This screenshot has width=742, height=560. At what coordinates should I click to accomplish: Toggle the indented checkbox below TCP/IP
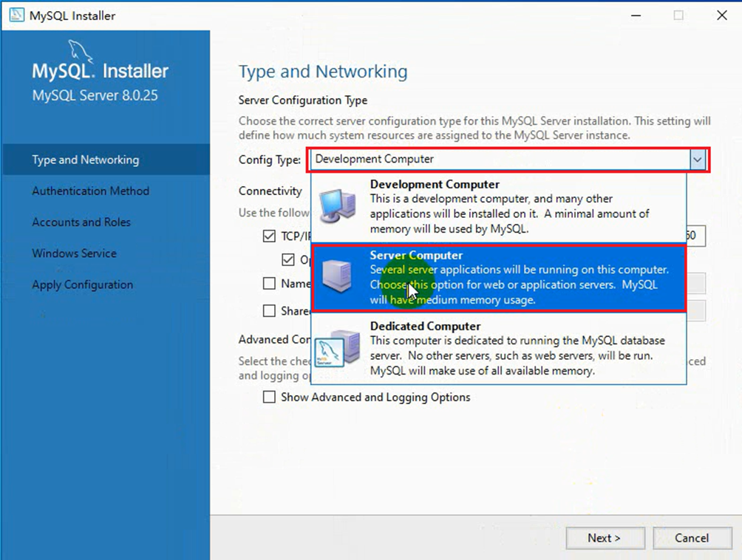click(x=287, y=259)
